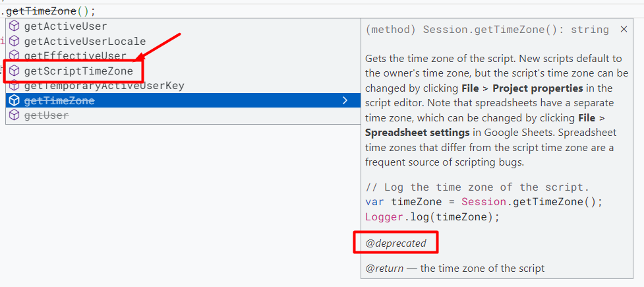
Task: Click getTimeZone in the editor code line
Action: click(41, 11)
